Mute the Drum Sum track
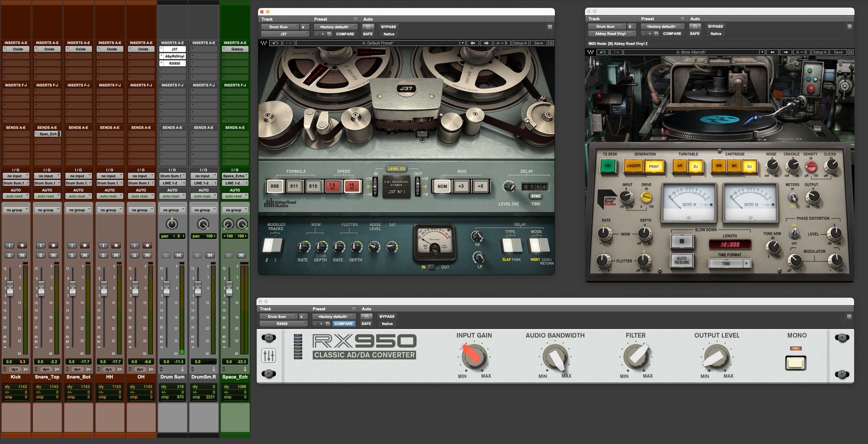 tap(178, 255)
